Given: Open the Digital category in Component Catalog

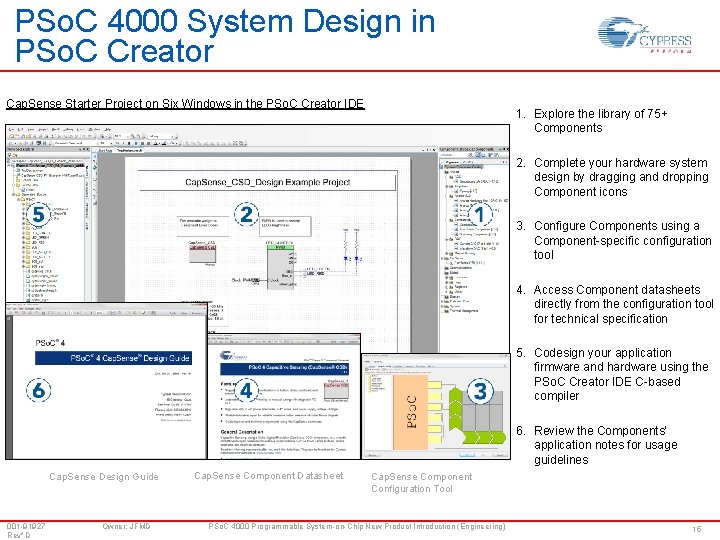Looking at the screenshot, I should 451,272.
